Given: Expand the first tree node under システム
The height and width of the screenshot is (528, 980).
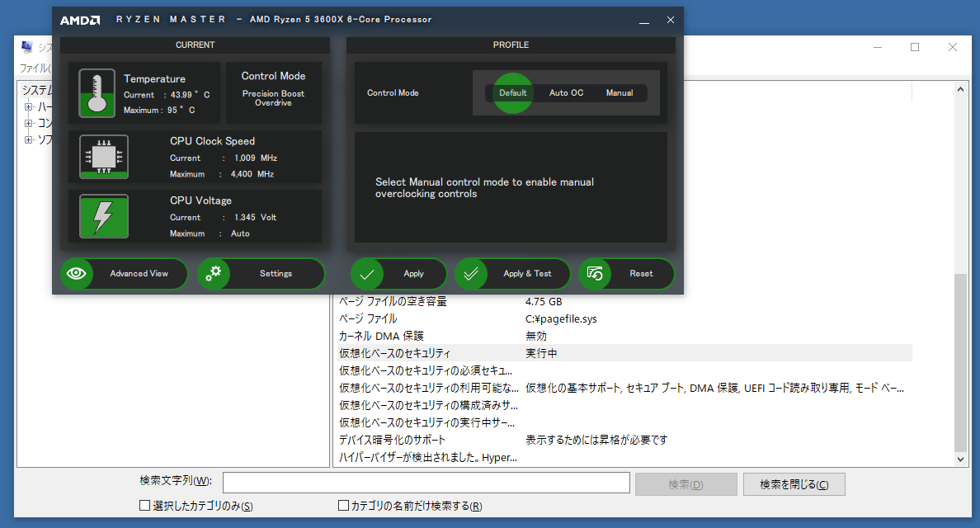Looking at the screenshot, I should click(x=29, y=107).
